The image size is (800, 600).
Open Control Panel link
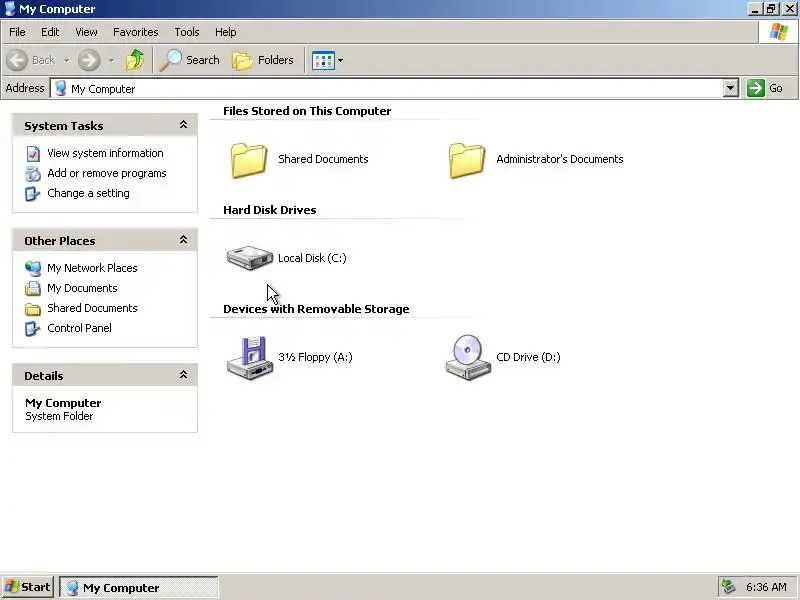79,328
